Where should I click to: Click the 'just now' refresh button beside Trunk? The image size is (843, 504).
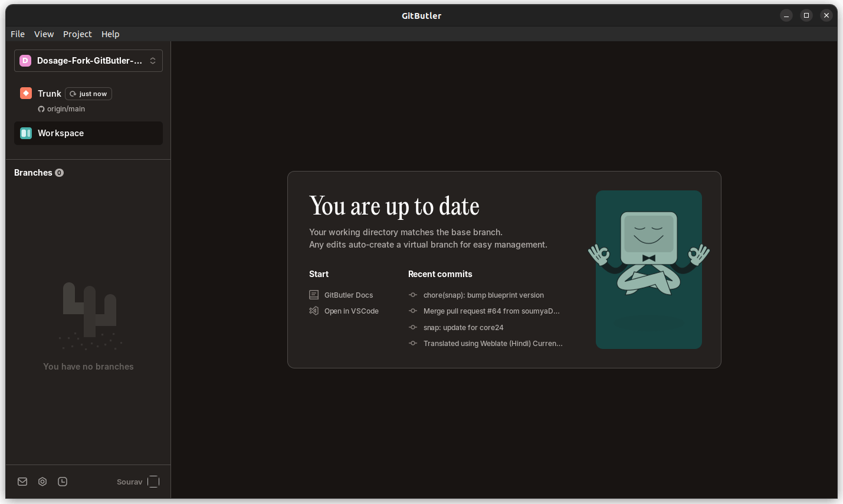click(x=88, y=93)
